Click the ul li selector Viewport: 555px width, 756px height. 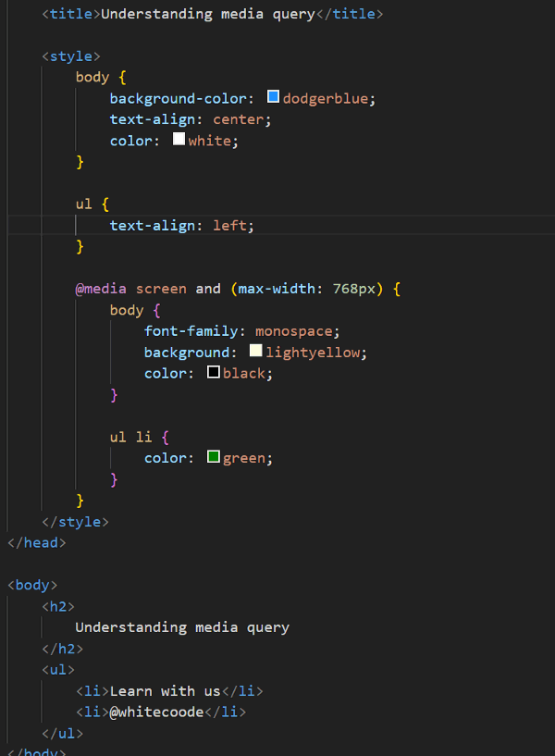pyautogui.click(x=134, y=437)
